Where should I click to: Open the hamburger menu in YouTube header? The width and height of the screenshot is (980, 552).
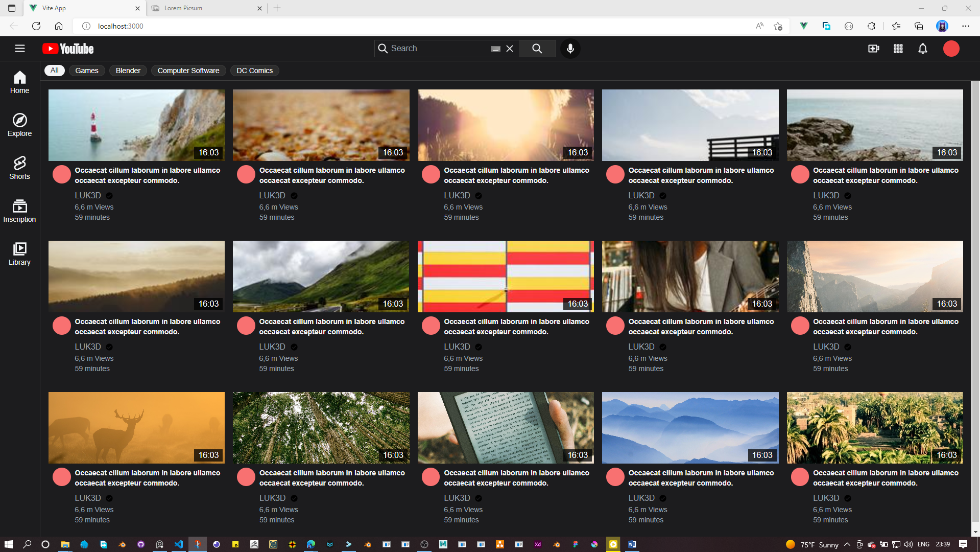coord(20,49)
